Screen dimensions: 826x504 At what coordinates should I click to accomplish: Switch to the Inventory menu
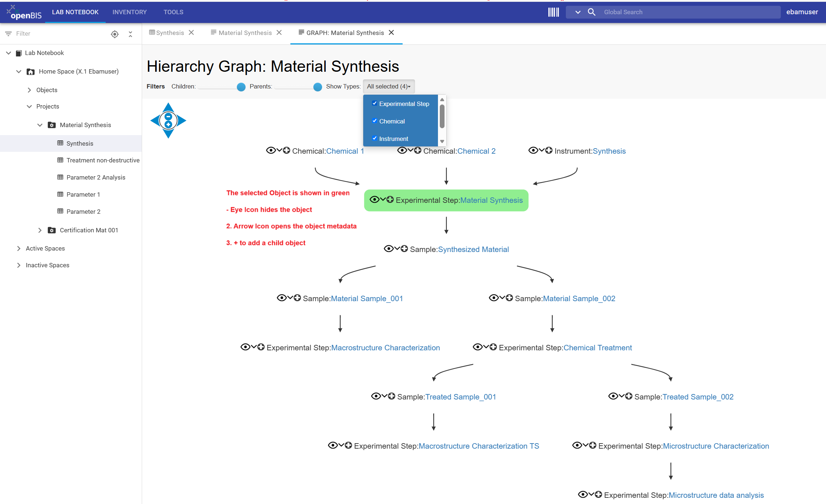[x=129, y=12]
